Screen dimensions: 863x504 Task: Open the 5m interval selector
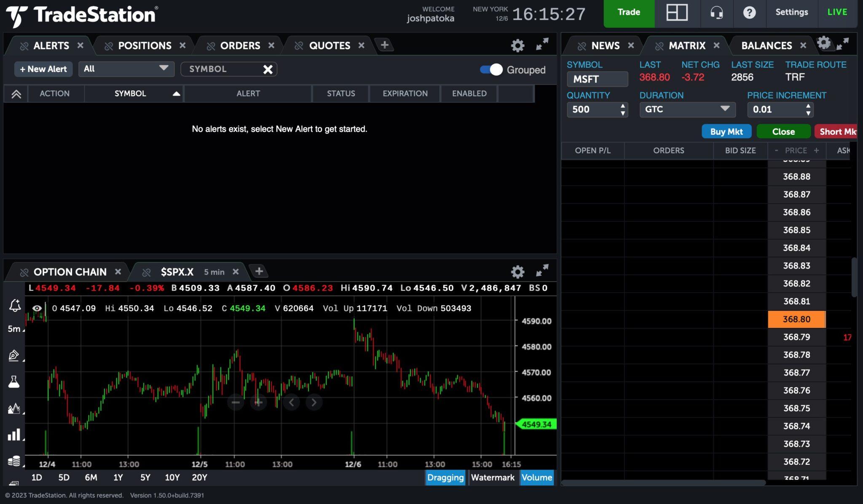point(14,329)
